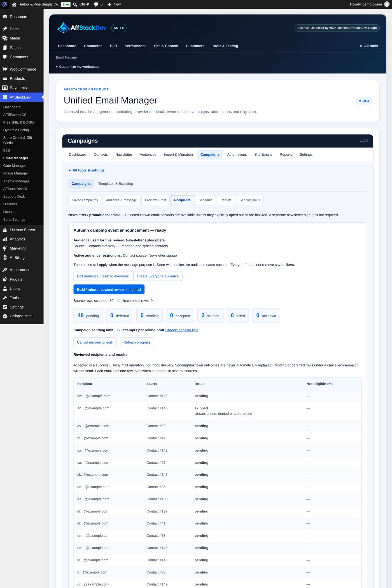Open Gate Manager in the sidebar submenu
This screenshot has width=392, height=588.
tap(15, 166)
